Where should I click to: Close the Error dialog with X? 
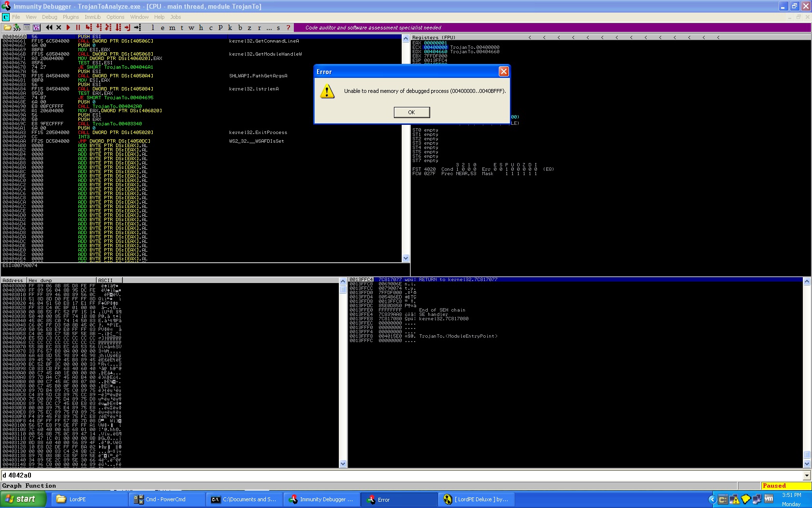504,72
